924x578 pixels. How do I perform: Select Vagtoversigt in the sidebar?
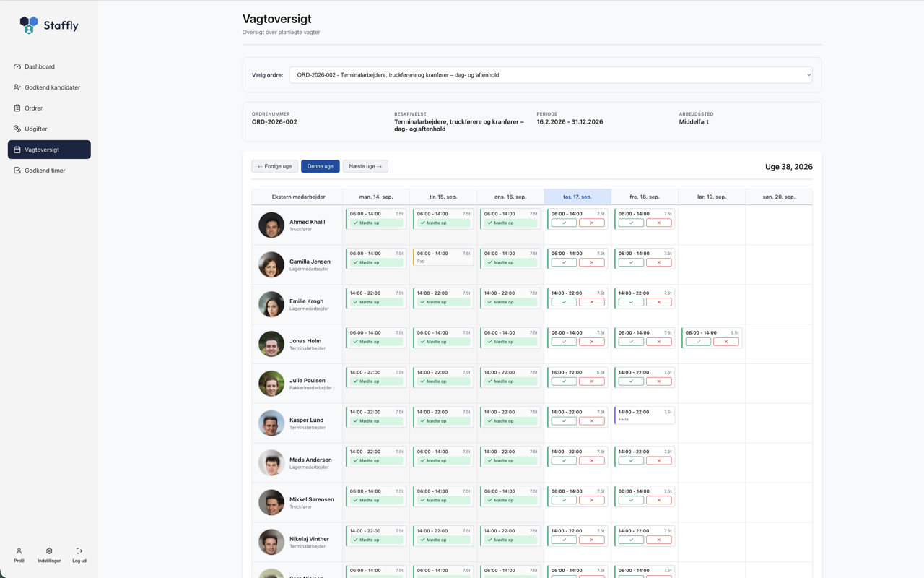(x=49, y=150)
